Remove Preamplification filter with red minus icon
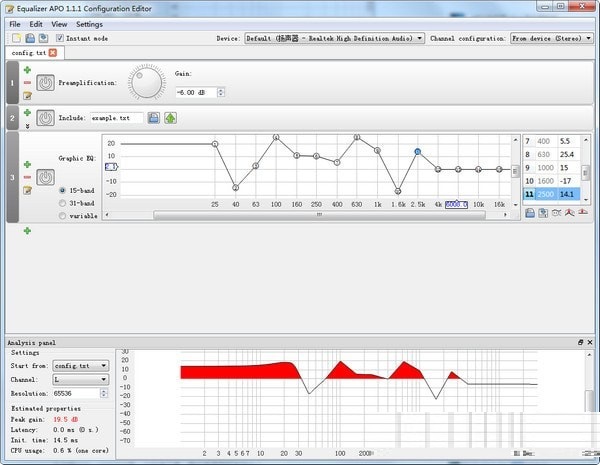This screenshot has width=600, height=465. tap(27, 83)
